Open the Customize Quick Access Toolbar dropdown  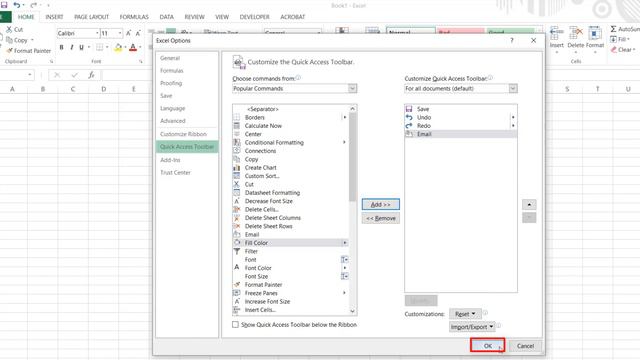(513, 89)
